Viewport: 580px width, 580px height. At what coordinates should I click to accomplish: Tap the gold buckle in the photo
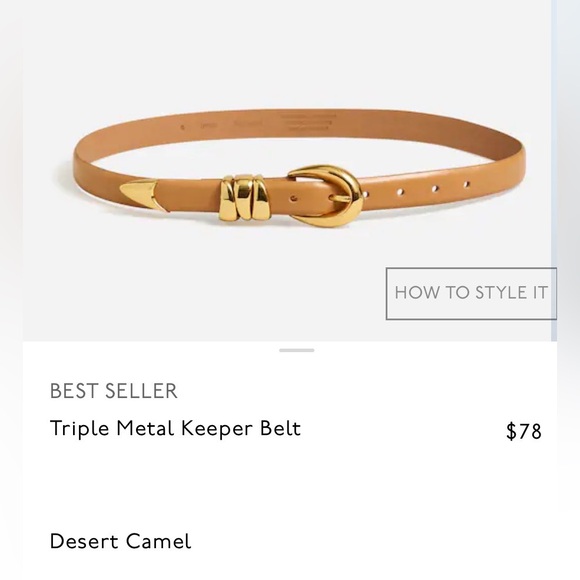coord(326,196)
